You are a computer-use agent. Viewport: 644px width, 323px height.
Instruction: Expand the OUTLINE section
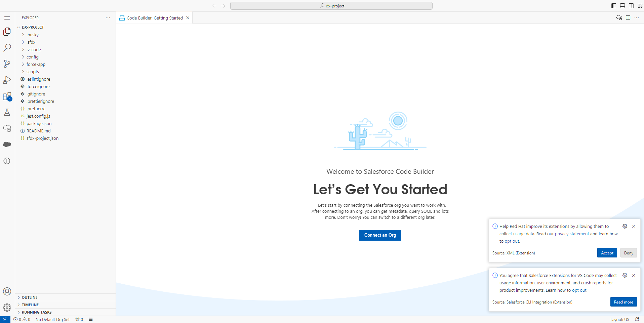tap(65, 297)
